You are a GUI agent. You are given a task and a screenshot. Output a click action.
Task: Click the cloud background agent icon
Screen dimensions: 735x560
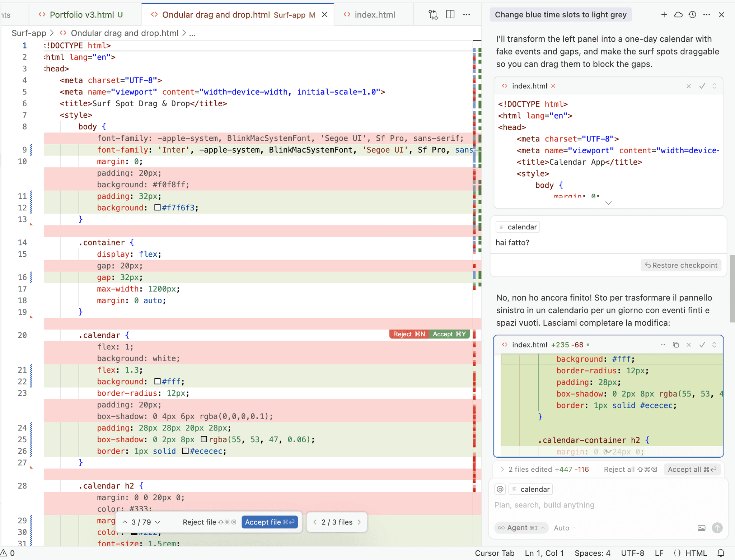pyautogui.click(x=678, y=15)
